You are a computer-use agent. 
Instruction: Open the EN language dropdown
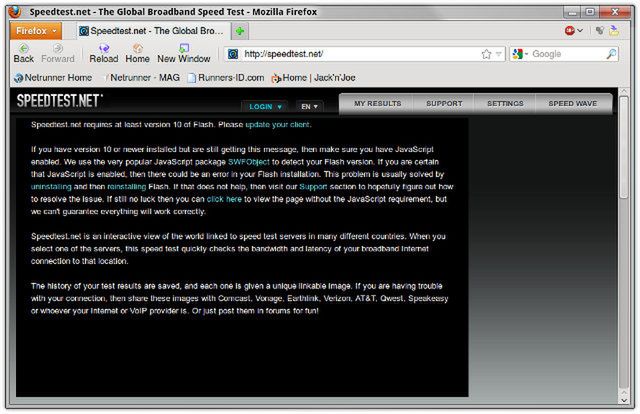(309, 107)
